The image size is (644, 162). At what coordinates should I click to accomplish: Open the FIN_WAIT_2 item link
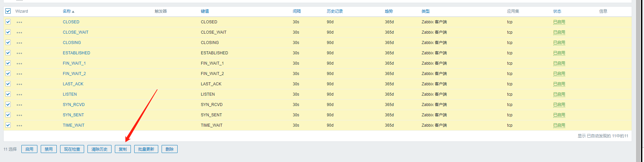pyautogui.click(x=74, y=74)
